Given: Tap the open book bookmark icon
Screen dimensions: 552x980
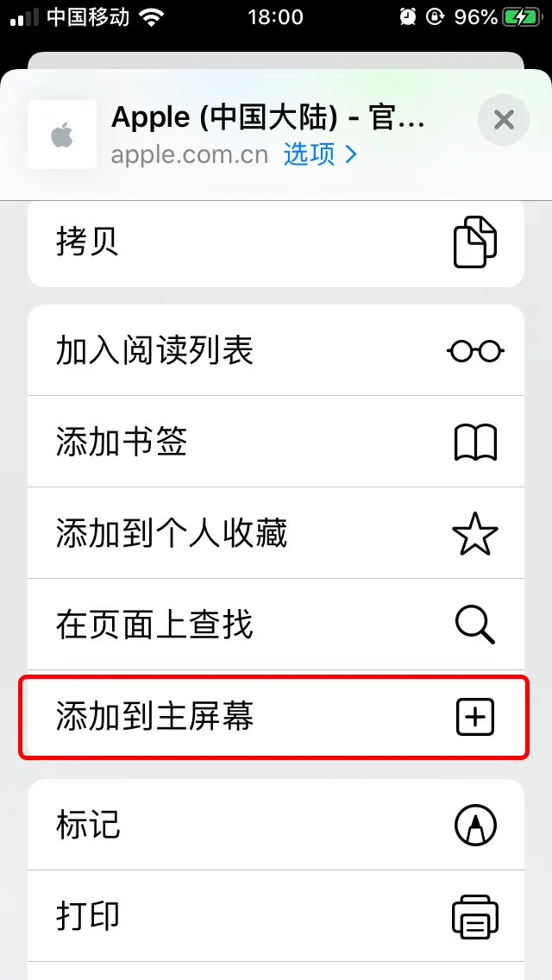Looking at the screenshot, I should click(475, 443).
